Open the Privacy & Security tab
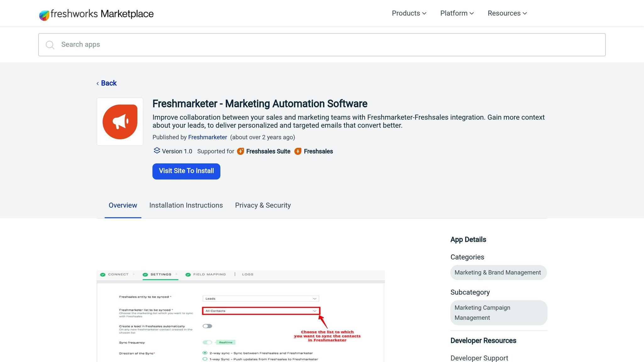The image size is (644, 362). [263, 206]
